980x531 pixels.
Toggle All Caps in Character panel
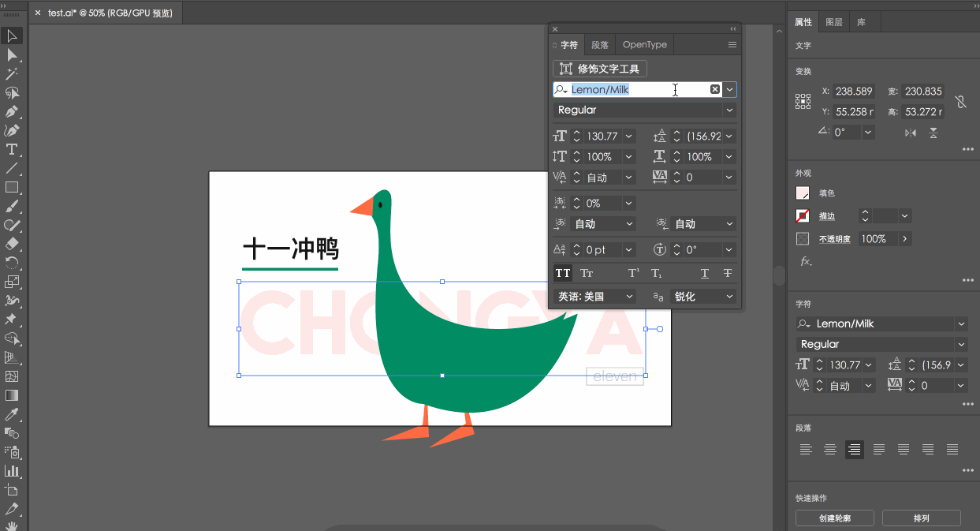click(x=563, y=273)
